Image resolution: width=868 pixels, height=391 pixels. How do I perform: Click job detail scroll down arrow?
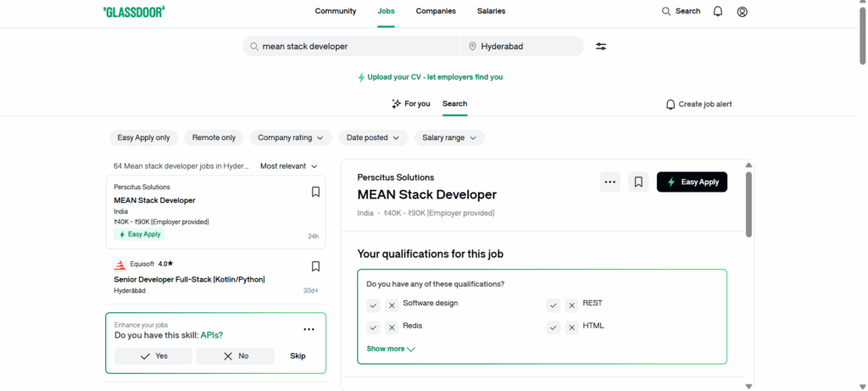coord(748,386)
